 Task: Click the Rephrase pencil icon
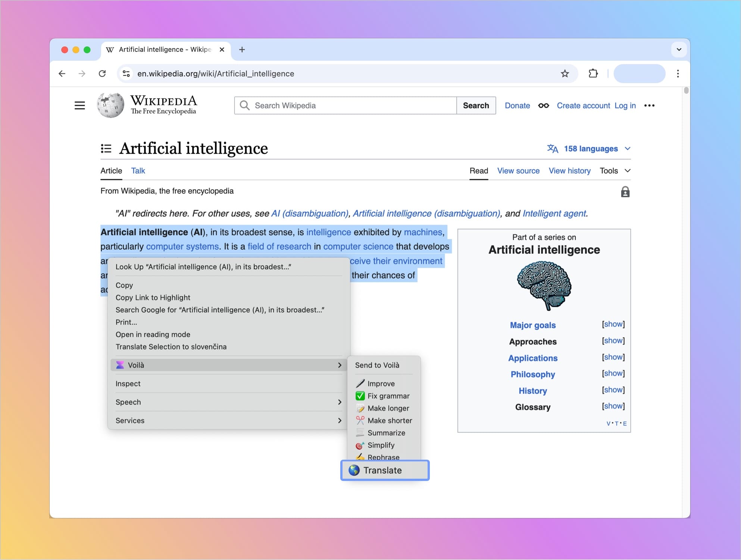point(360,457)
